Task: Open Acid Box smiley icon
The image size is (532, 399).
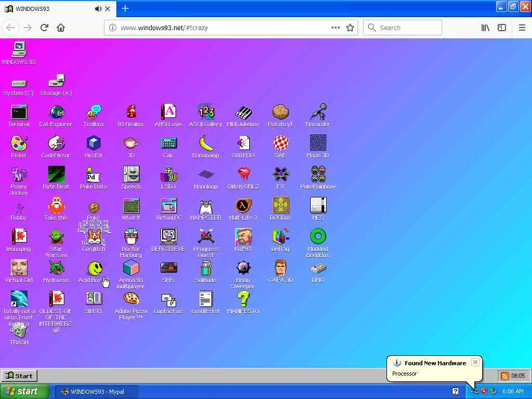Action: tap(95, 268)
